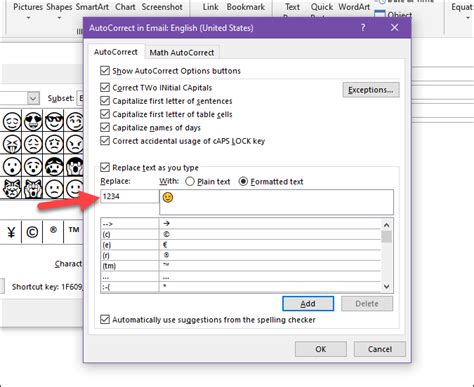474x387 pixels.
Task: Select the angry face emoji in Symbol dialog
Action: 75,144
